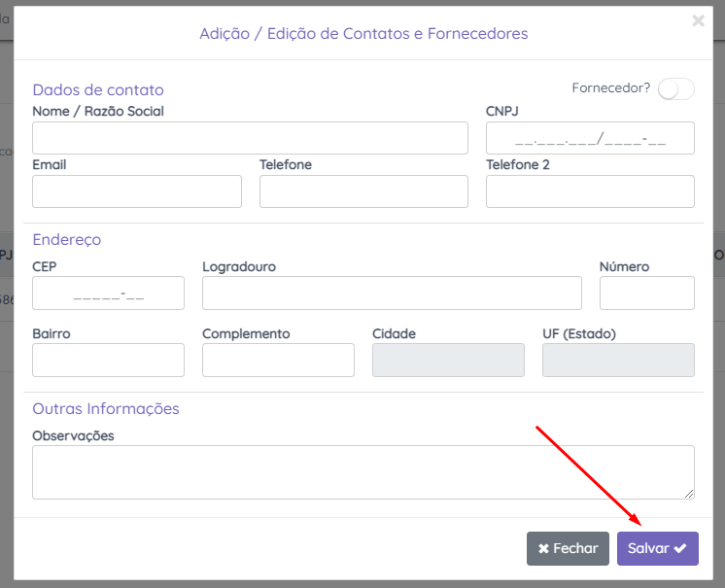The height and width of the screenshot is (588, 725).
Task: Focus the Telefone 2 field
Action: (x=590, y=191)
